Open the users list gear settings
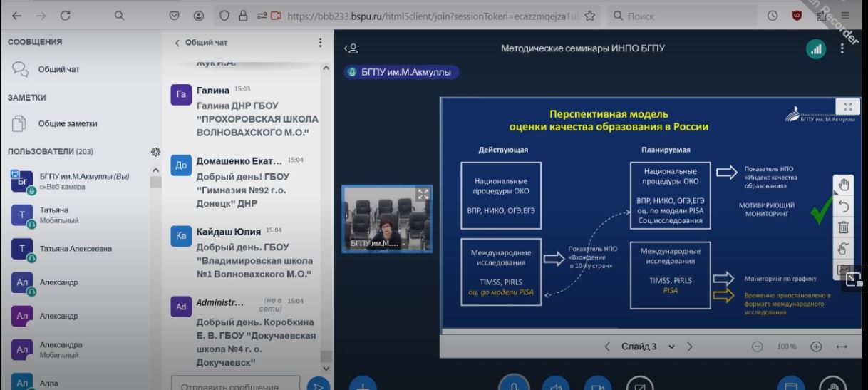 point(155,152)
